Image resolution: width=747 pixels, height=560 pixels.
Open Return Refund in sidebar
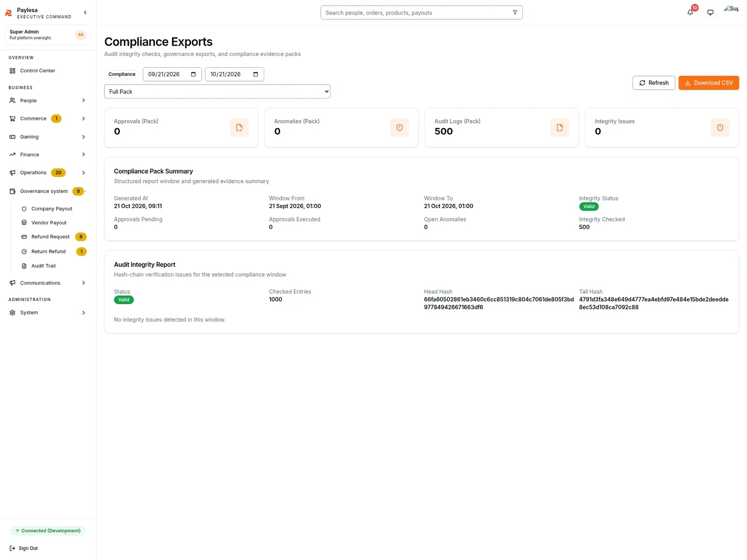[x=54, y=252]
